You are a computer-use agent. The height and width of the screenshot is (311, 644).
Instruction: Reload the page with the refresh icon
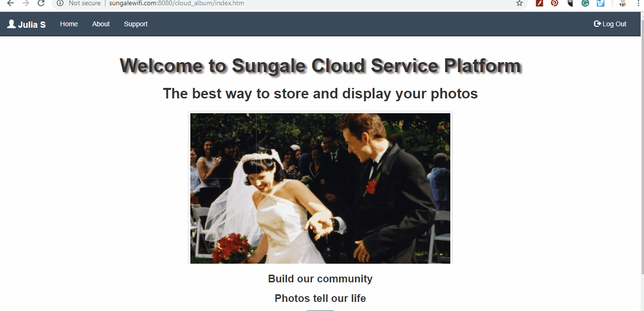[41, 3]
